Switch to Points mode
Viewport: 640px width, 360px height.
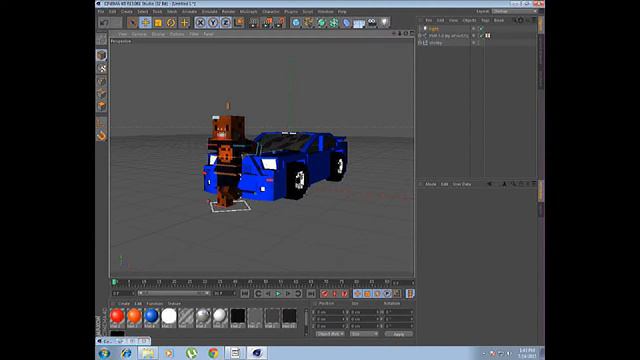point(102,82)
